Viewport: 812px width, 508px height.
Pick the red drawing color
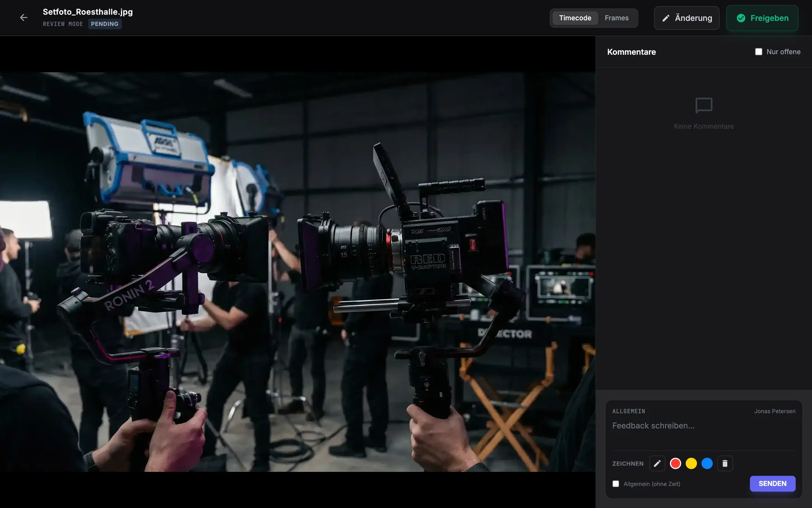pyautogui.click(x=675, y=463)
